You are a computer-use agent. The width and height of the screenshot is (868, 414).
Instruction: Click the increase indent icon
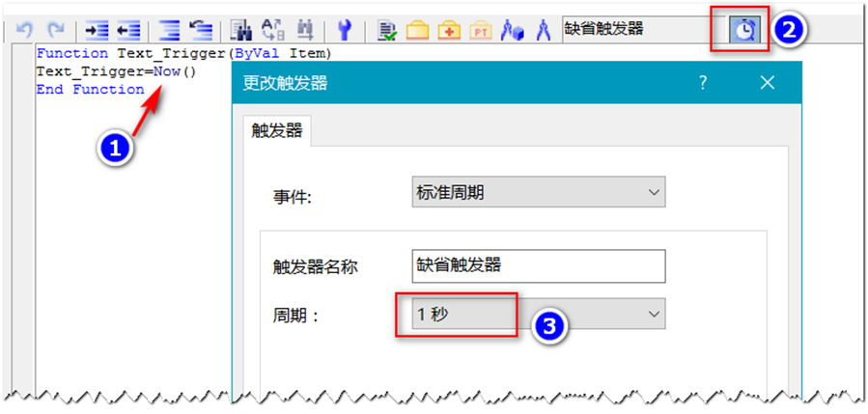coord(98,30)
